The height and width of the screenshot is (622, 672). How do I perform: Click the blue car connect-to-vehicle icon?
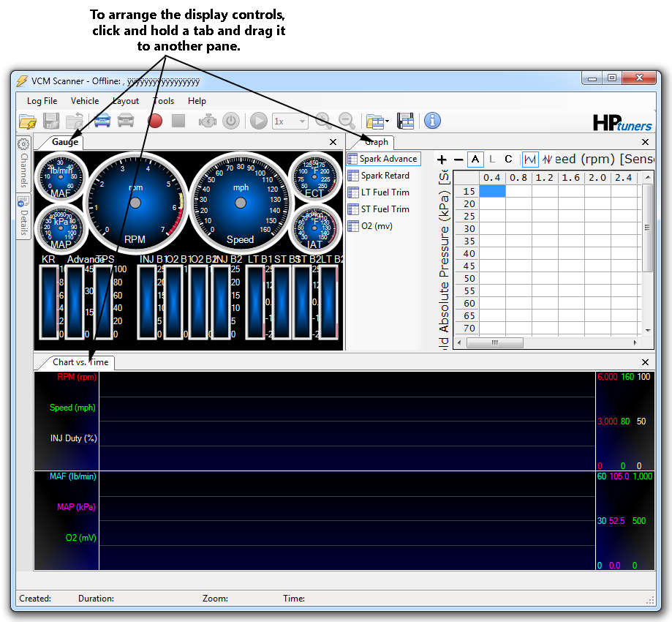tap(102, 121)
